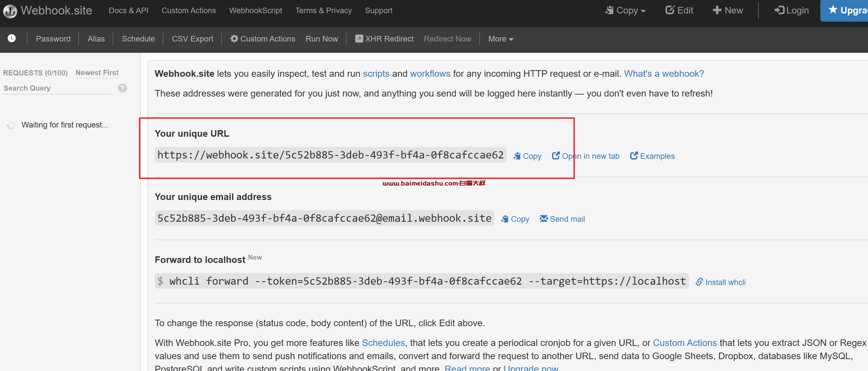
Task: Click the Webhook.site logo icon
Action: [x=10, y=11]
